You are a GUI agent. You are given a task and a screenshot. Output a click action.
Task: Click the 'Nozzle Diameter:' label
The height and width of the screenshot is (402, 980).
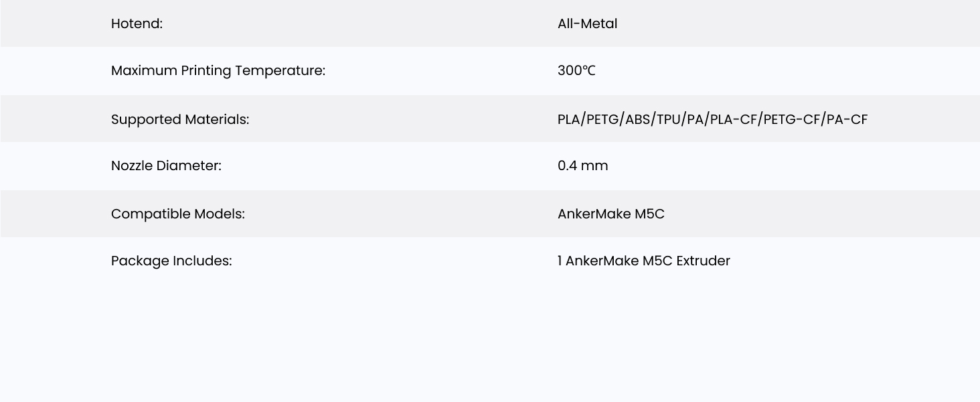coord(165,166)
